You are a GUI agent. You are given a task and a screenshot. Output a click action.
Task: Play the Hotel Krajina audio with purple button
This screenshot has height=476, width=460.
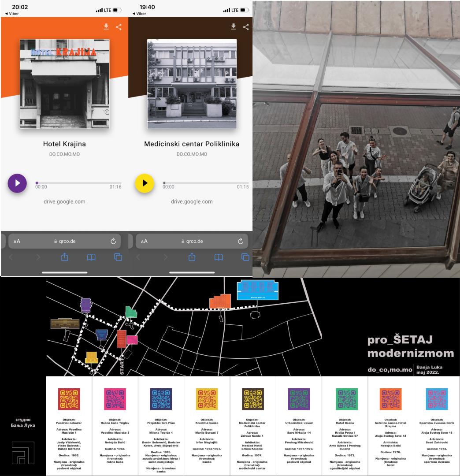tap(17, 183)
